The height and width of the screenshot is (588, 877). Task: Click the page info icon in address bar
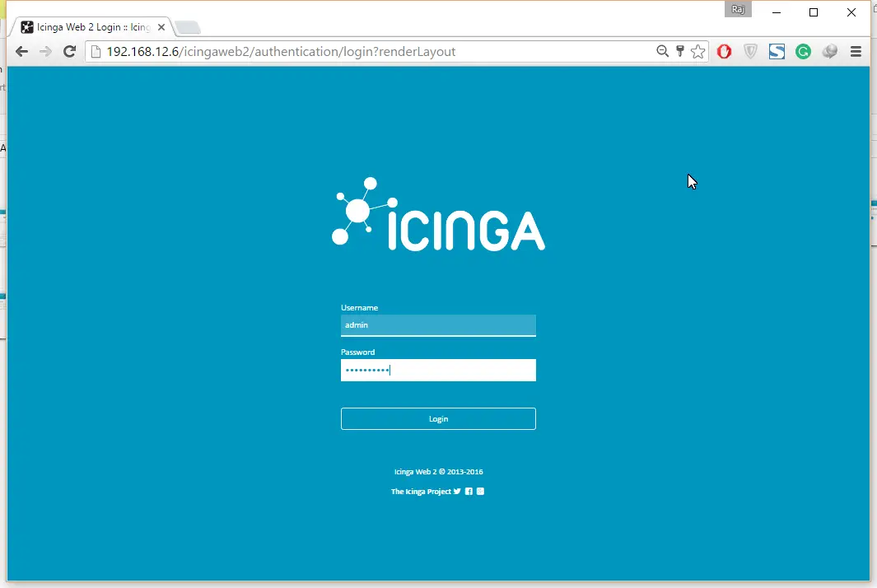pos(96,52)
